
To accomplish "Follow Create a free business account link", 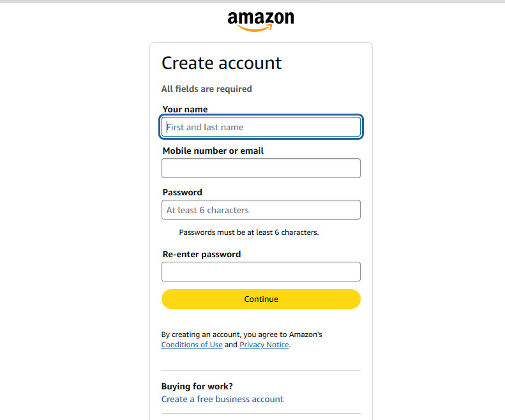I will [222, 399].
